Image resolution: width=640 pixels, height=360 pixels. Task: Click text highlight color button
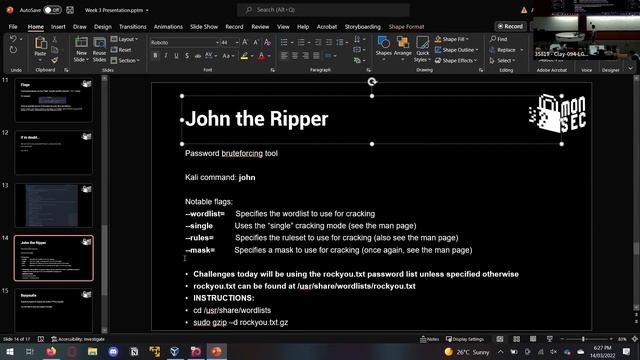tap(244, 56)
